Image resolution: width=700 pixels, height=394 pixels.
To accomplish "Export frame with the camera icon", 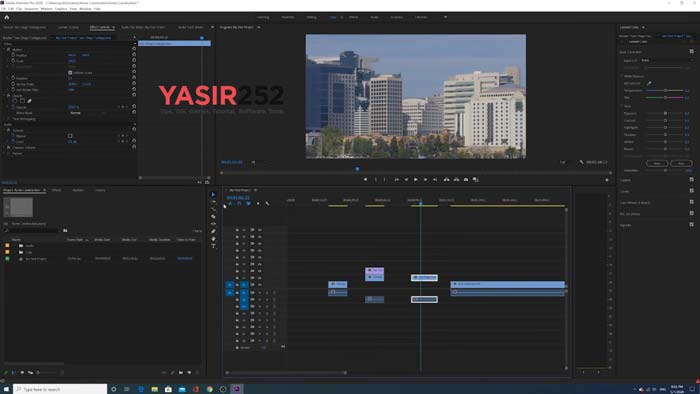I will [466, 179].
